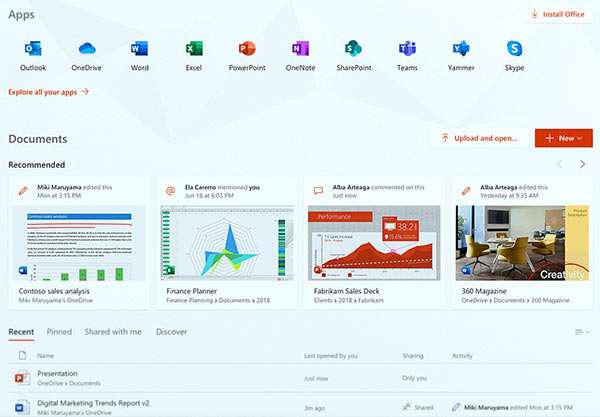Viewport: 600px width, 417px height.
Task: Sort by Last opened by you column
Action: tap(331, 356)
